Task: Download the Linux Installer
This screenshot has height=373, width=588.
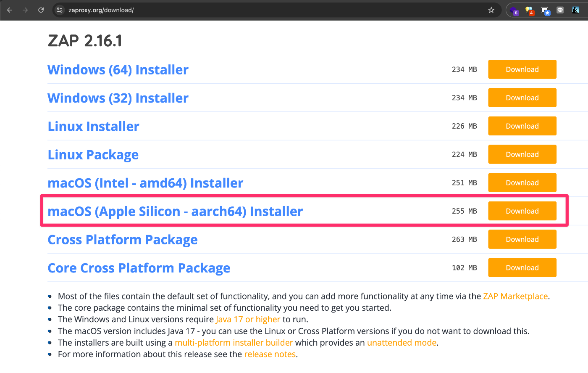Action: [x=522, y=126]
